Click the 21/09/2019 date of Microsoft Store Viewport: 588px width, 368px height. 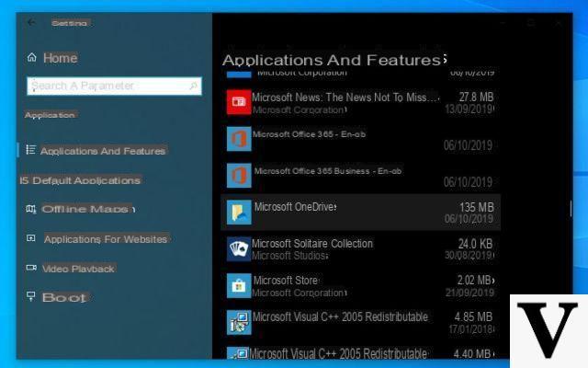pyautogui.click(x=469, y=293)
